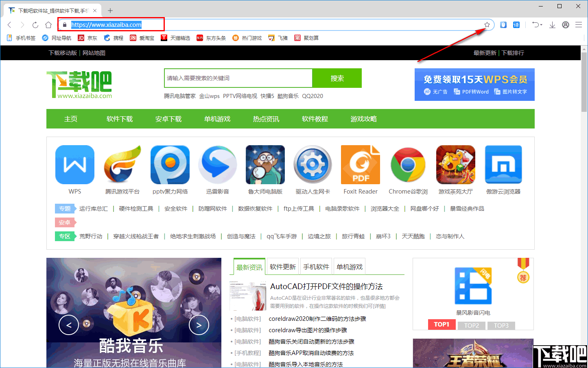Go to browser home page icon

[48, 25]
